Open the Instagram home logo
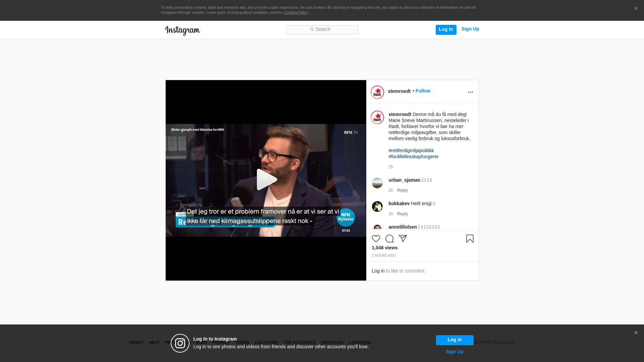644x362 pixels. coord(182,31)
